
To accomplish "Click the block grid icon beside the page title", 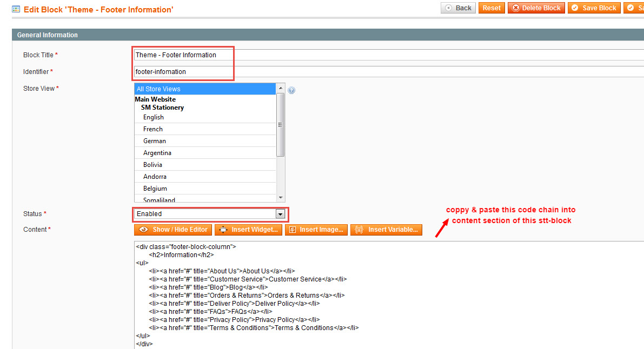I will [x=16, y=9].
